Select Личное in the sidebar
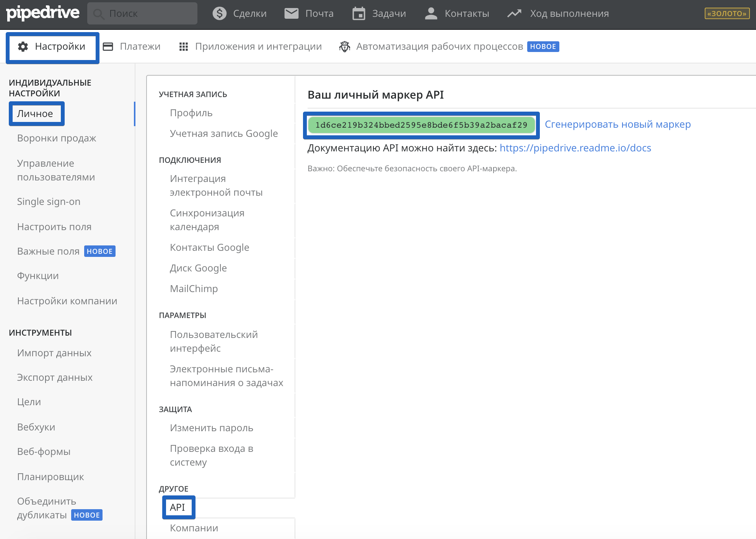Image resolution: width=756 pixels, height=539 pixels. (x=35, y=114)
